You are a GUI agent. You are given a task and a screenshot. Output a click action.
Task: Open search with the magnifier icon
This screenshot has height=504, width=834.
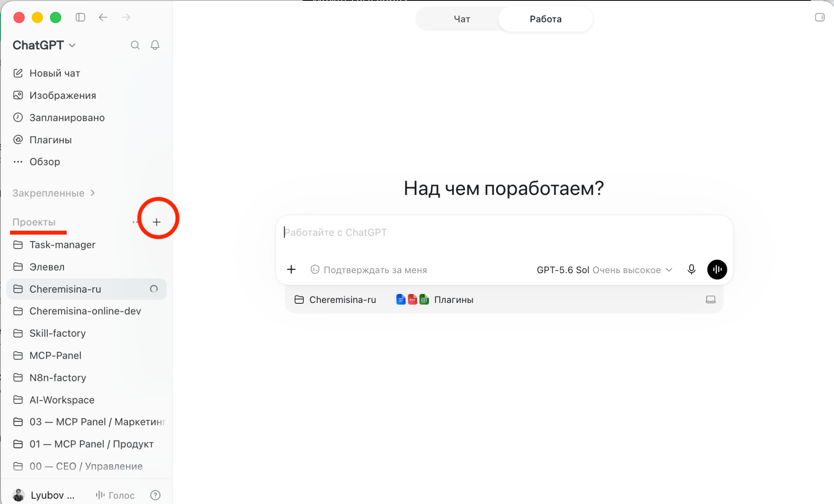(x=135, y=45)
